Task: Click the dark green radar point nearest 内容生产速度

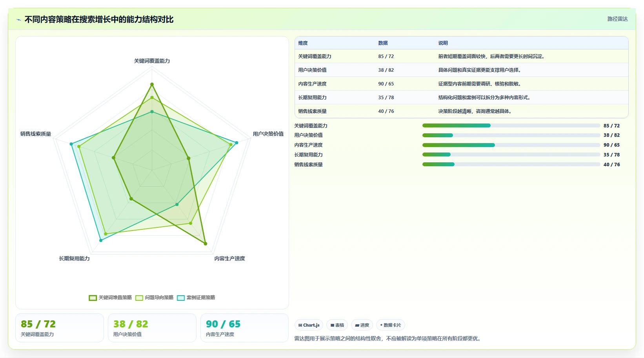Action: coord(205,244)
